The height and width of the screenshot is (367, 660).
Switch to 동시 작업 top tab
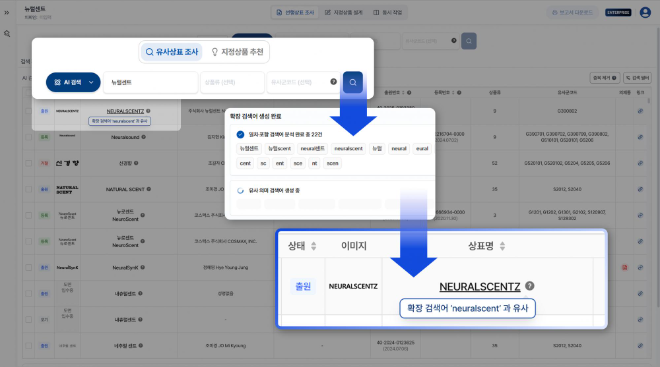tap(388, 13)
